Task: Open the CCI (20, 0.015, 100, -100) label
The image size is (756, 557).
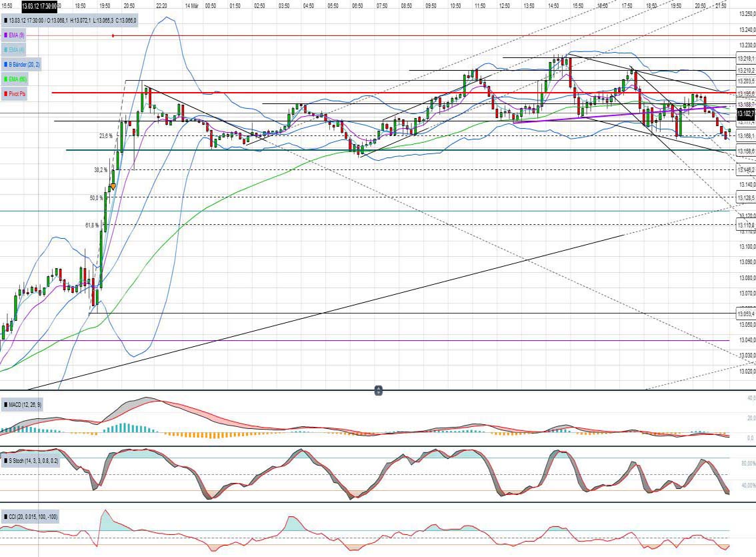Action: tap(31, 517)
